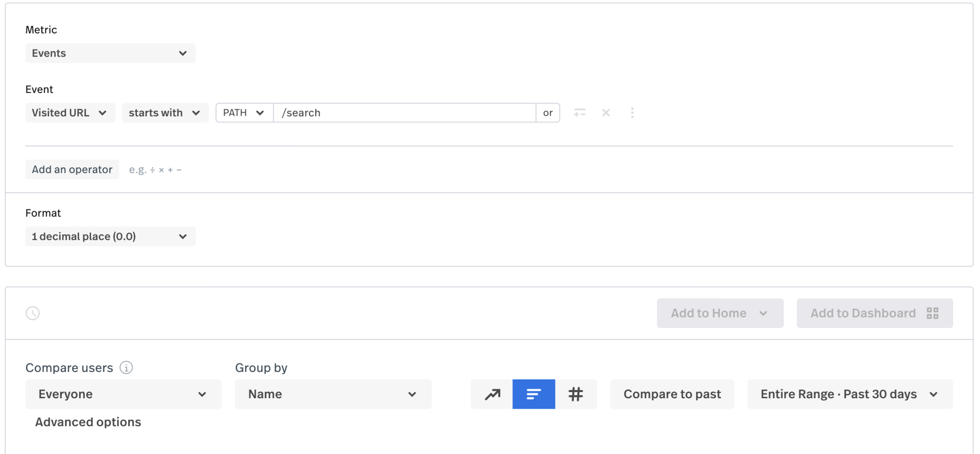Open the Metric Events dropdown
980x454 pixels.
(x=110, y=53)
